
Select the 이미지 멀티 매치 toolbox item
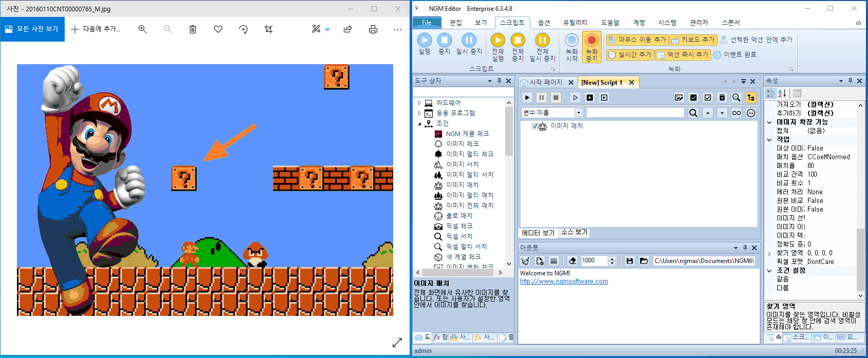(x=469, y=195)
